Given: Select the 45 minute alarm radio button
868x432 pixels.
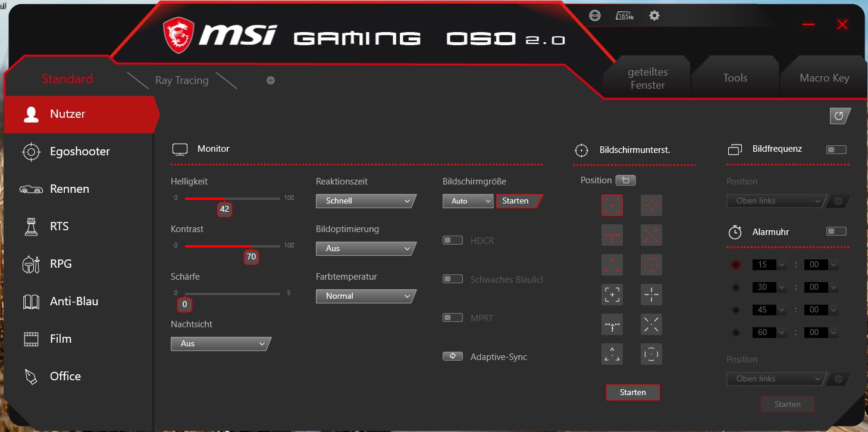Looking at the screenshot, I should (736, 310).
